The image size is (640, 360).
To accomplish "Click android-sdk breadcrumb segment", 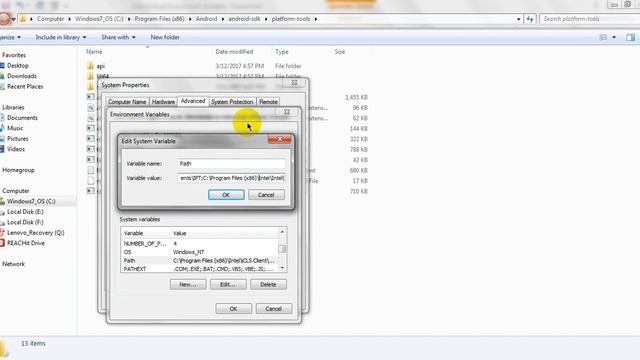I will 244,19.
